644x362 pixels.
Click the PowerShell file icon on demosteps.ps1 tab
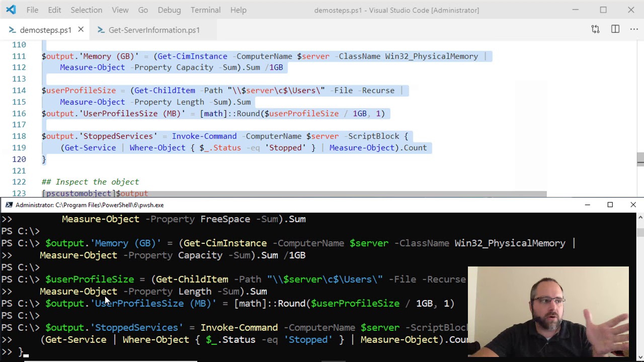[12, 30]
